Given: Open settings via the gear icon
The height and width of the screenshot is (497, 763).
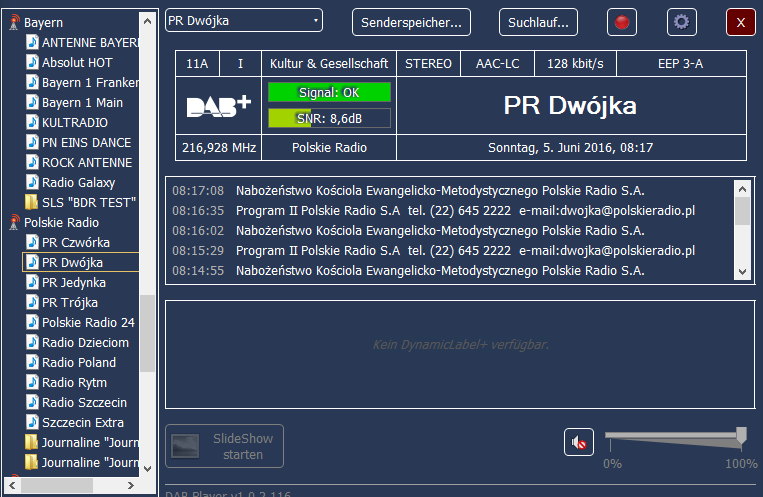Looking at the screenshot, I should point(682,21).
